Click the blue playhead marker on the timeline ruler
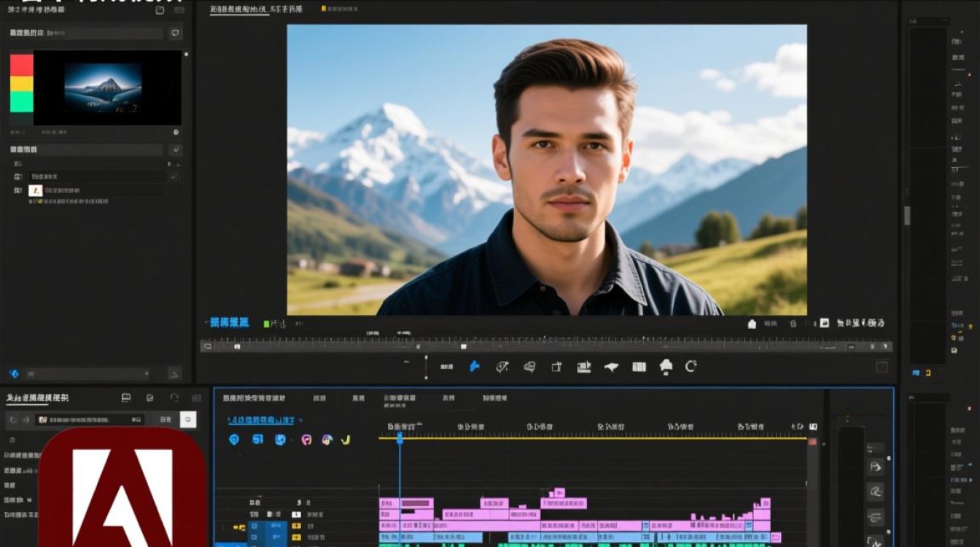 pyautogui.click(x=400, y=438)
